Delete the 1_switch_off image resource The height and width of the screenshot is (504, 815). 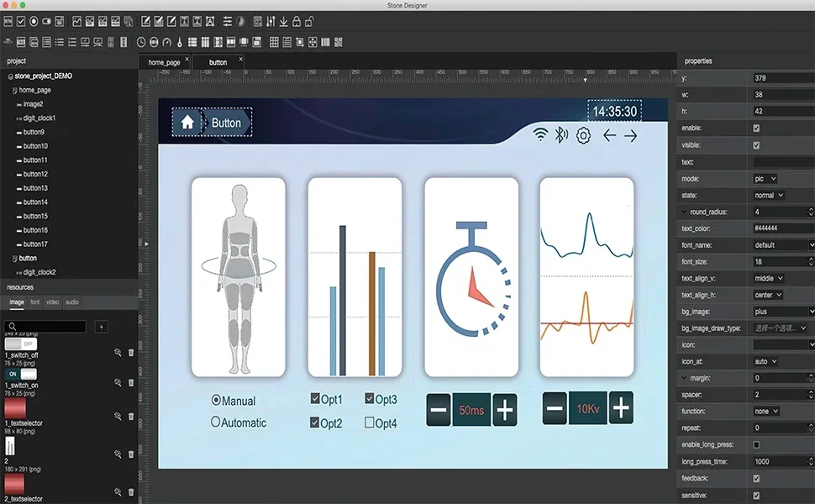click(x=131, y=352)
